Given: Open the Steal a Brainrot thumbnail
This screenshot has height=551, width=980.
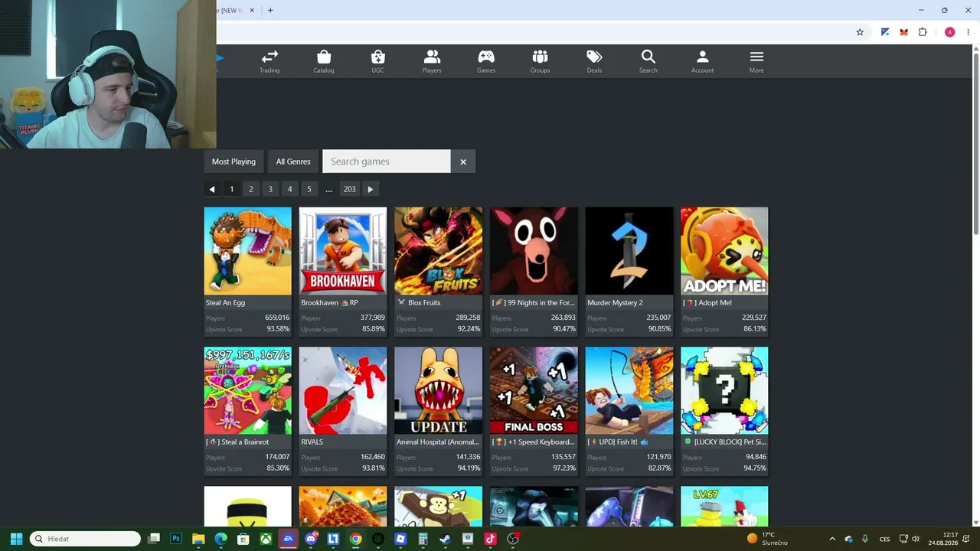Looking at the screenshot, I should [x=248, y=391].
